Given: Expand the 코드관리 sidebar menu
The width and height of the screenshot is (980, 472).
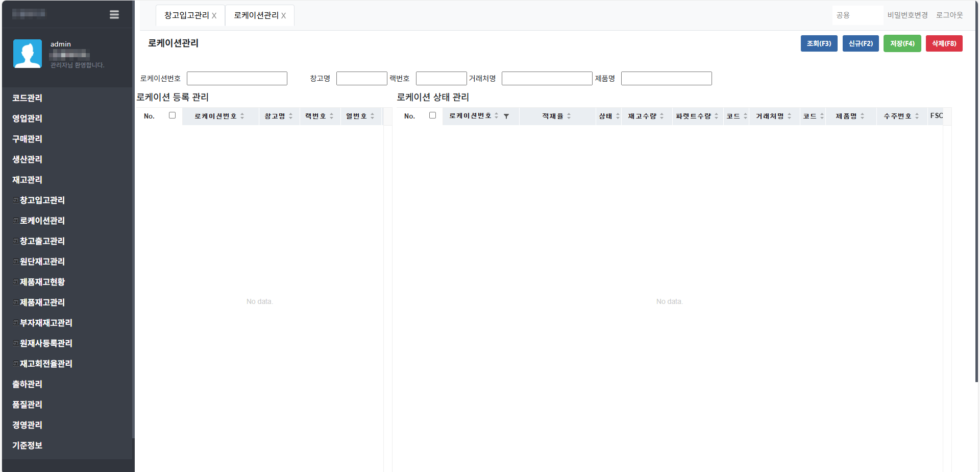Looking at the screenshot, I should [x=28, y=98].
